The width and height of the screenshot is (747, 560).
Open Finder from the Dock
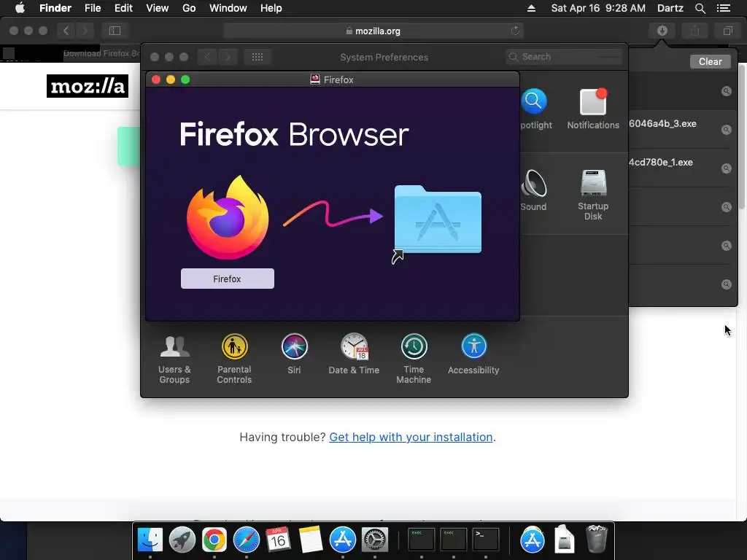click(x=150, y=540)
